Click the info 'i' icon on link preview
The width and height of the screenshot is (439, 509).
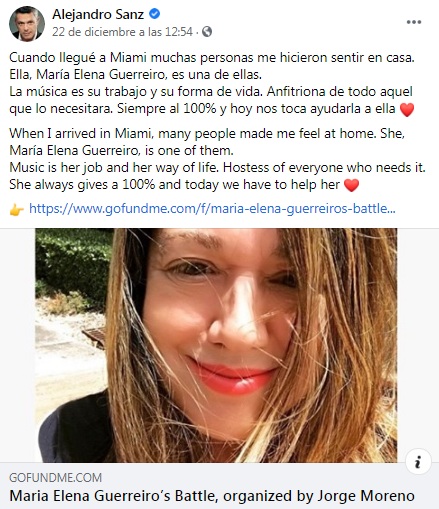(x=418, y=462)
